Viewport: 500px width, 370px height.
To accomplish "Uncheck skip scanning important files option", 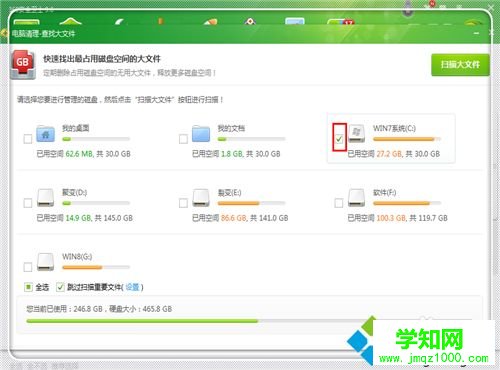I will [x=60, y=287].
